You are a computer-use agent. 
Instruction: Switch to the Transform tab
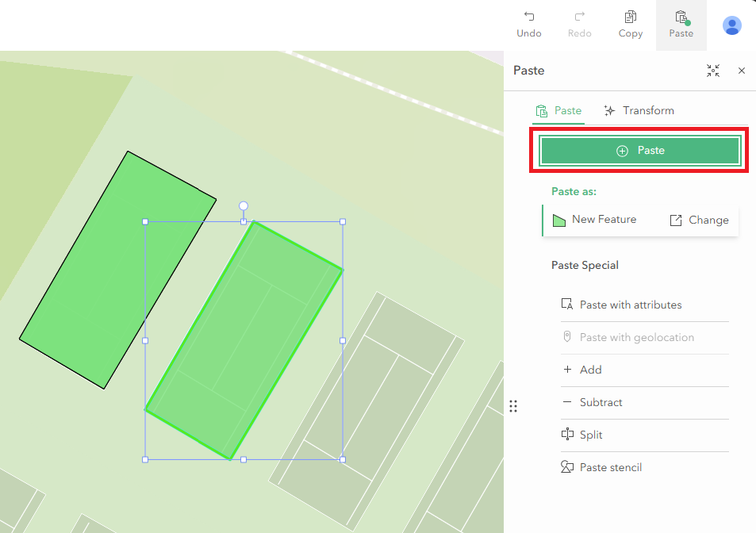(x=639, y=110)
